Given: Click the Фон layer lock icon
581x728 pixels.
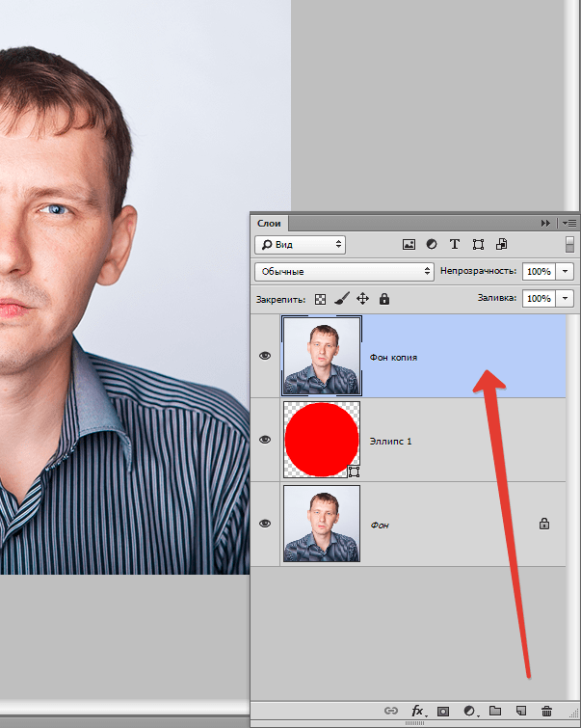Looking at the screenshot, I should 544,524.
